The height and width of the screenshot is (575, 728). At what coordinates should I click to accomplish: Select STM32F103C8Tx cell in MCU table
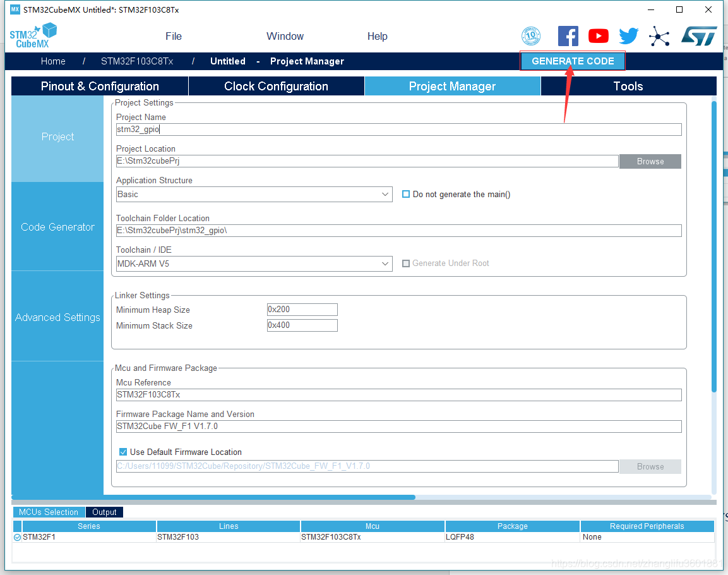(x=373, y=537)
